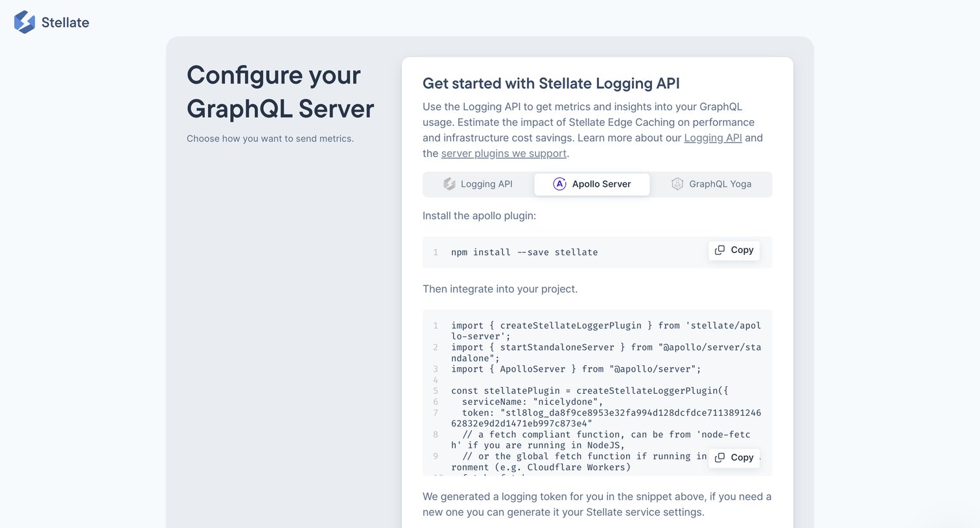Click the Configure your GraphQL Server heading
The width and height of the screenshot is (980, 528).
[281, 92]
